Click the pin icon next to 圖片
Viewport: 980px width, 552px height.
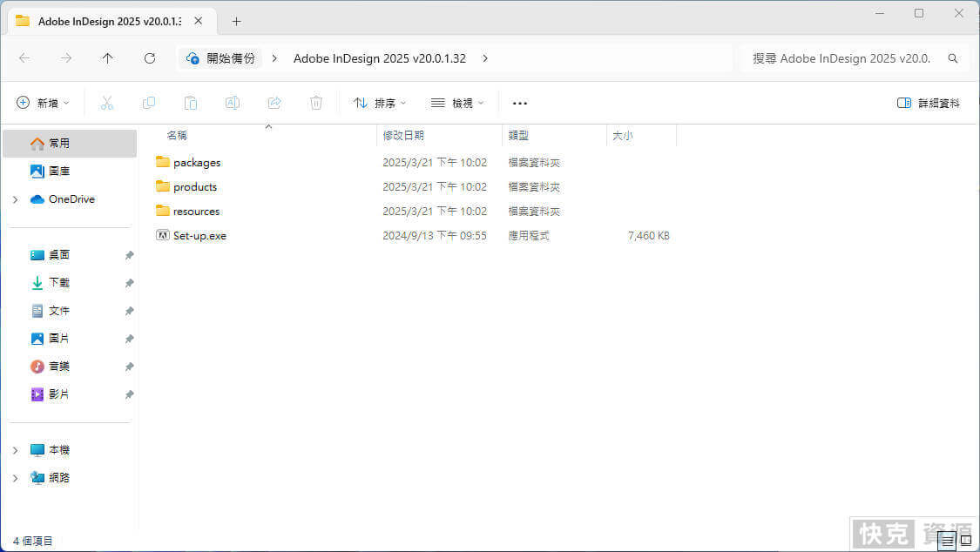pyautogui.click(x=130, y=339)
